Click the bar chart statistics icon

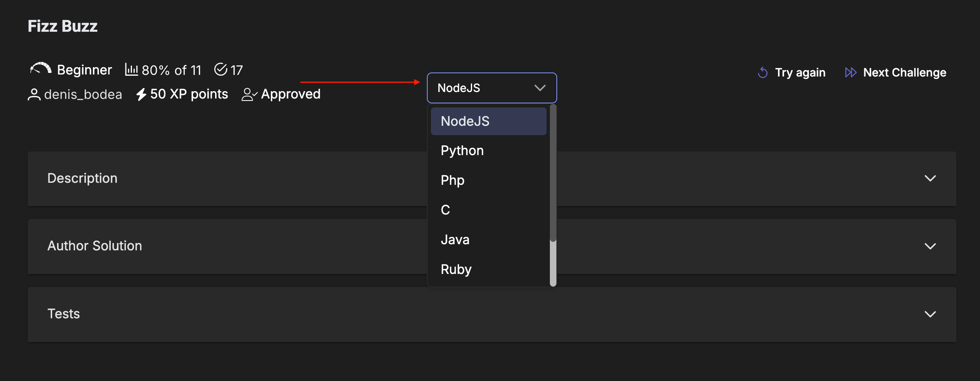coord(131,70)
